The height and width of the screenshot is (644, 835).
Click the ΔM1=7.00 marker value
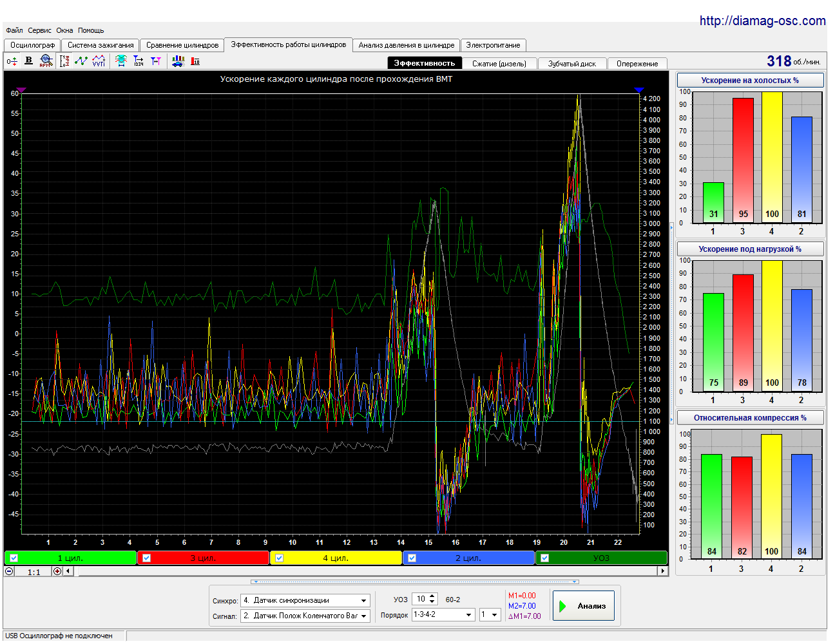[524, 616]
